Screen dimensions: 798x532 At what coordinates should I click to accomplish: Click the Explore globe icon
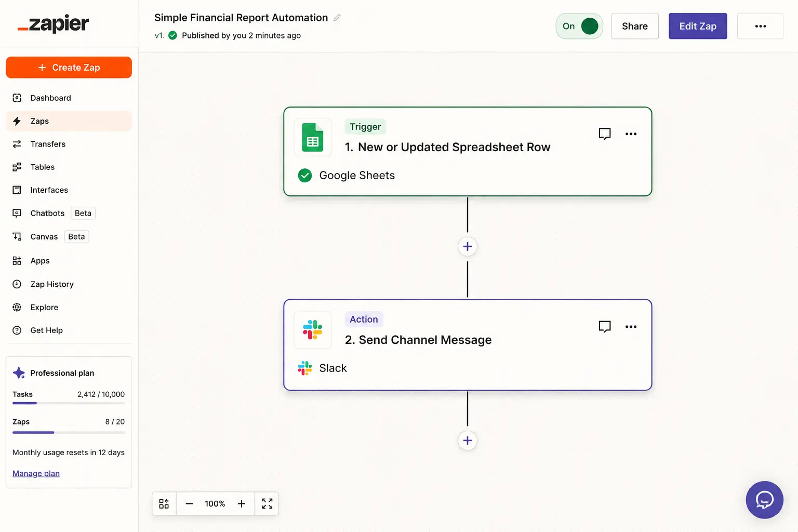[17, 307]
